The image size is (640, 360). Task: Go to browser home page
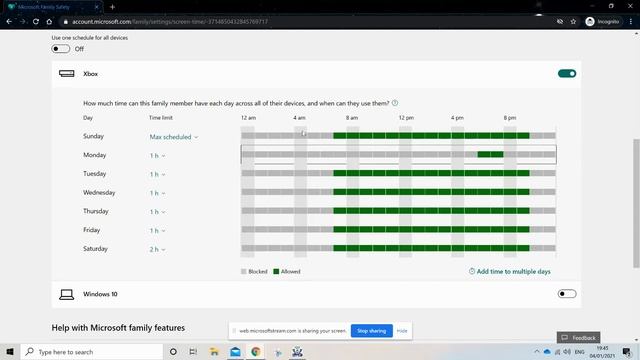49,22
